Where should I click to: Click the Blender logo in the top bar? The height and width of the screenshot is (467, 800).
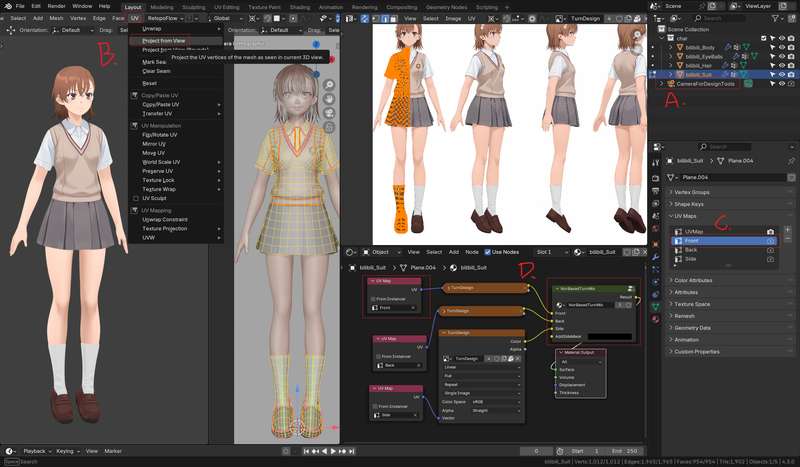coord(7,6)
